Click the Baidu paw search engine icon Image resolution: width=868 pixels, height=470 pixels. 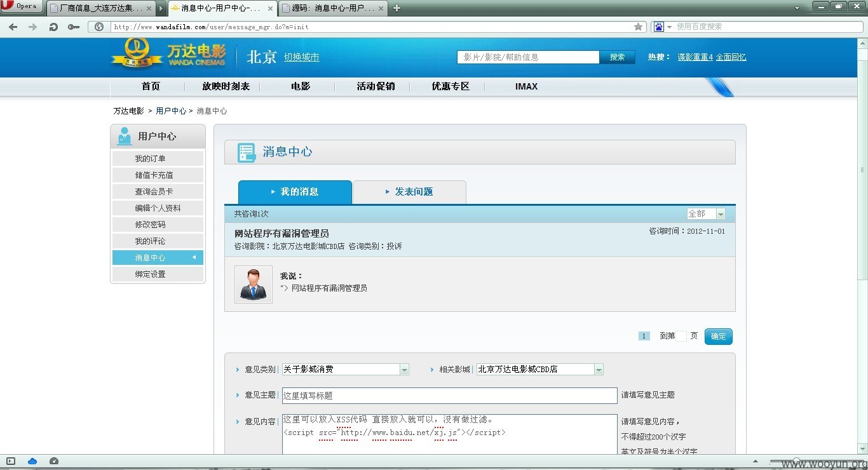pyautogui.click(x=658, y=27)
